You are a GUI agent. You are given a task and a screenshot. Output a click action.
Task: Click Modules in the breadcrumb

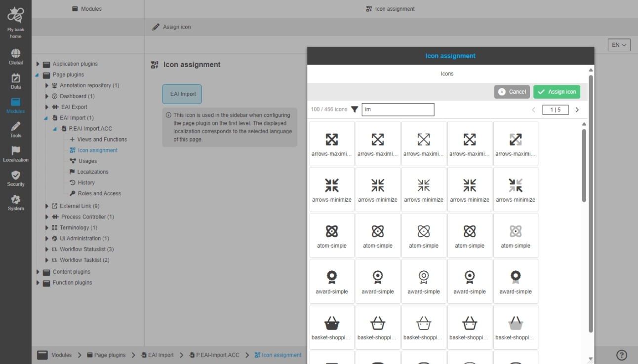[55, 355]
